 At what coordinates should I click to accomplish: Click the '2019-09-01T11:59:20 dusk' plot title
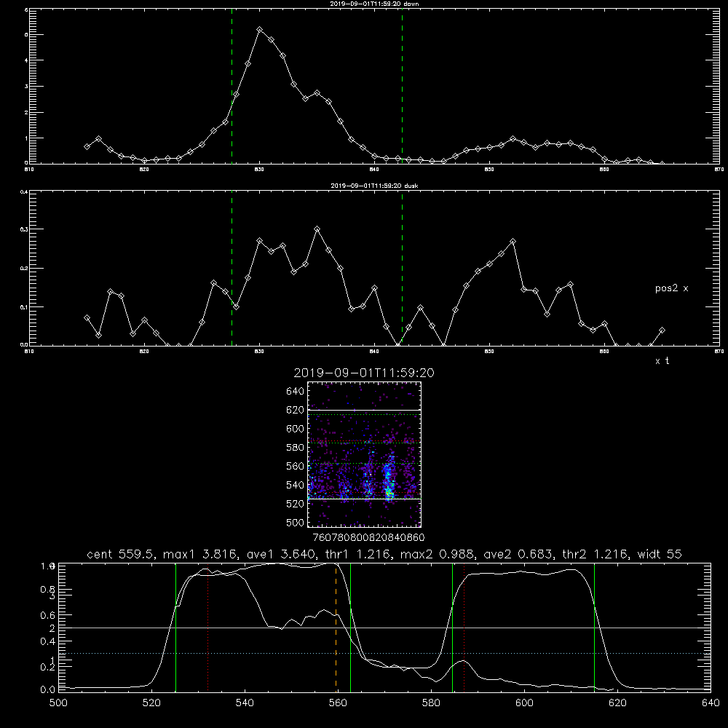click(374, 186)
